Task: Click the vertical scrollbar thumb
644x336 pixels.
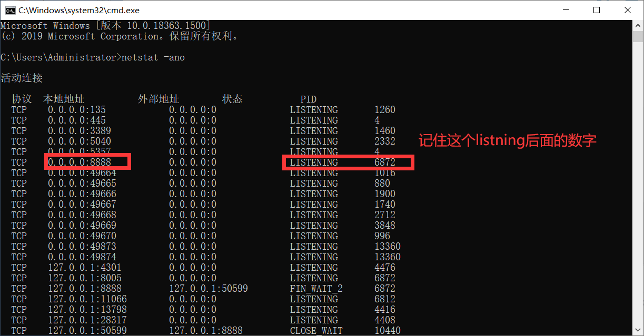Action: tap(638, 36)
